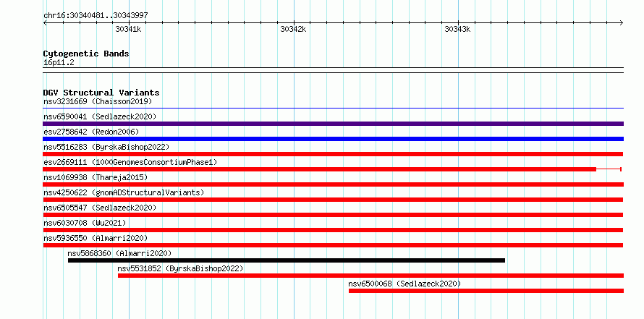This screenshot has height=319, width=644.
Task: Open nsv5516283 (ByrskaBishop2022) variant label
Action: tap(106, 147)
